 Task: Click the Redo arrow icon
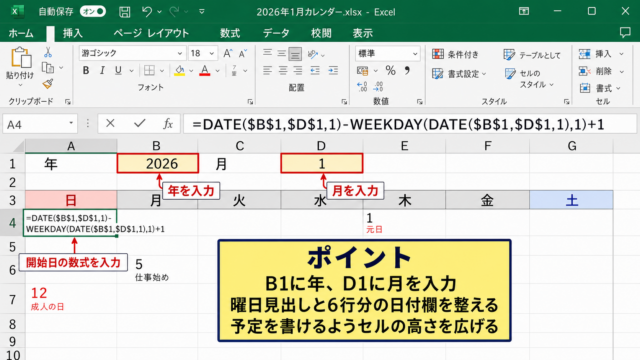tap(174, 12)
